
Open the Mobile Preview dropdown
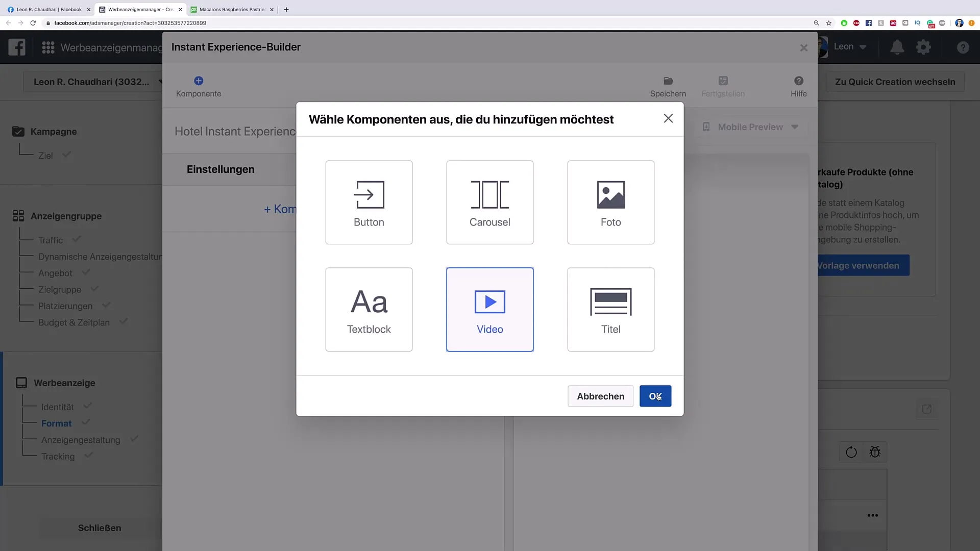(751, 127)
